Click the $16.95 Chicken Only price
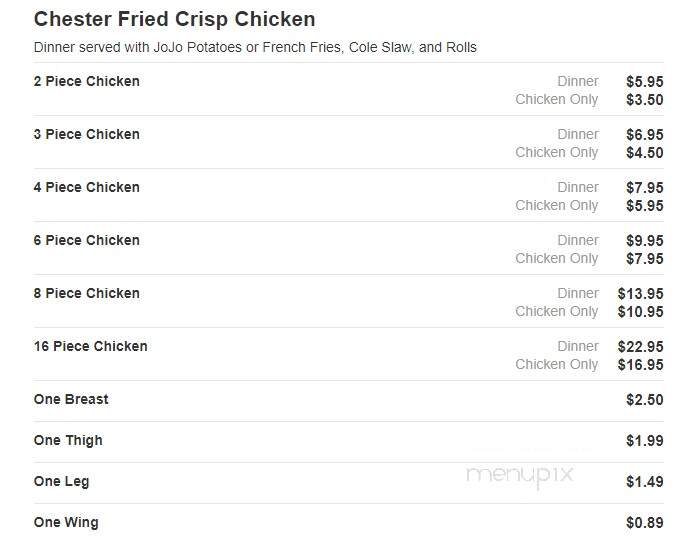The height and width of the screenshot is (557, 699). 641,364
